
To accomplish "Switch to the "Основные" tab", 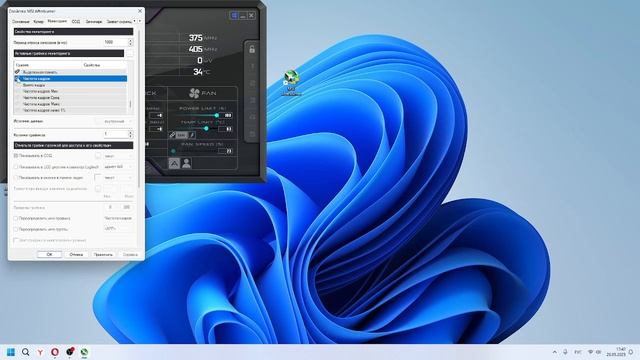I will click(x=21, y=21).
